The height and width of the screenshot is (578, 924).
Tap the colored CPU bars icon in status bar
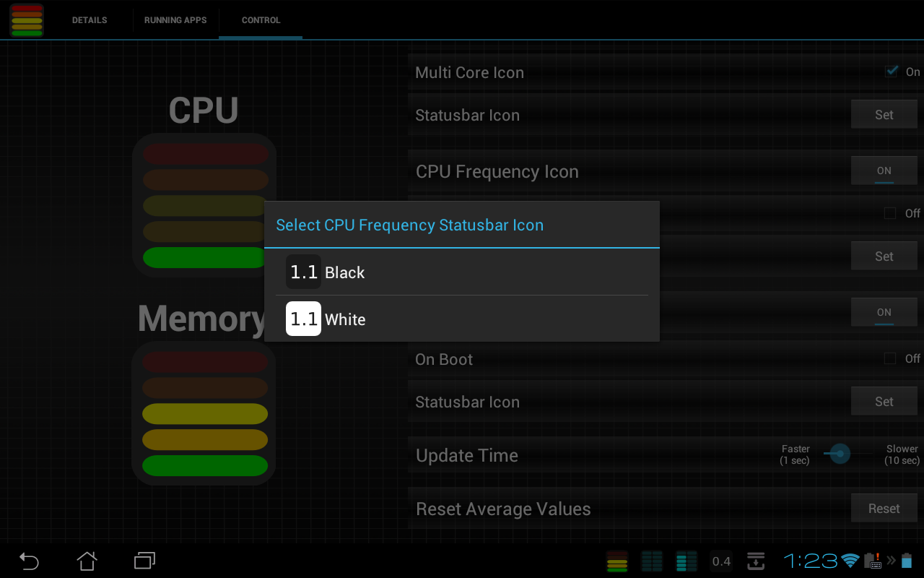[x=616, y=561]
